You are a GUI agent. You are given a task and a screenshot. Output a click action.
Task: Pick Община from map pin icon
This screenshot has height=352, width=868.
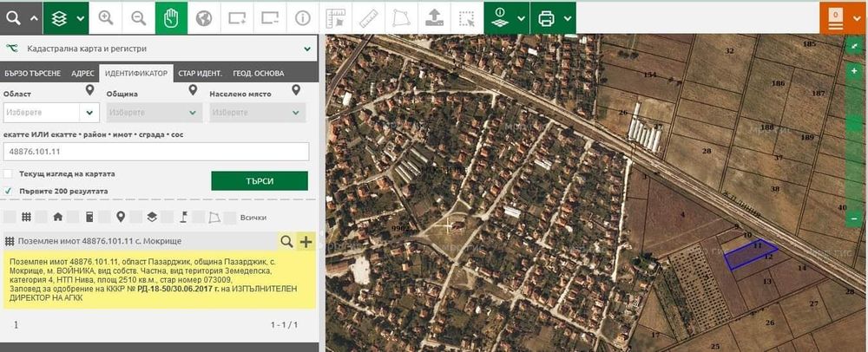(x=193, y=89)
